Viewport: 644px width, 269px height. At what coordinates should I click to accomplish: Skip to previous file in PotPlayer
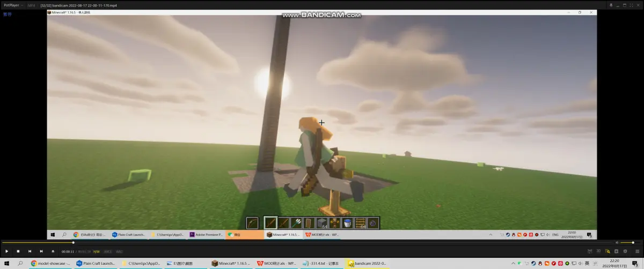click(x=30, y=251)
